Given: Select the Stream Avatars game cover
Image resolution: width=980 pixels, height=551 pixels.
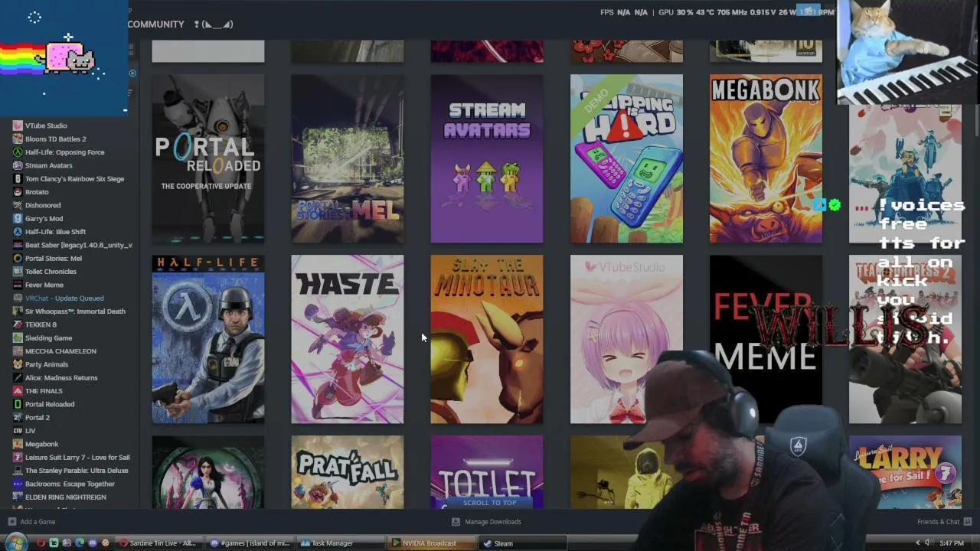Looking at the screenshot, I should (487, 158).
